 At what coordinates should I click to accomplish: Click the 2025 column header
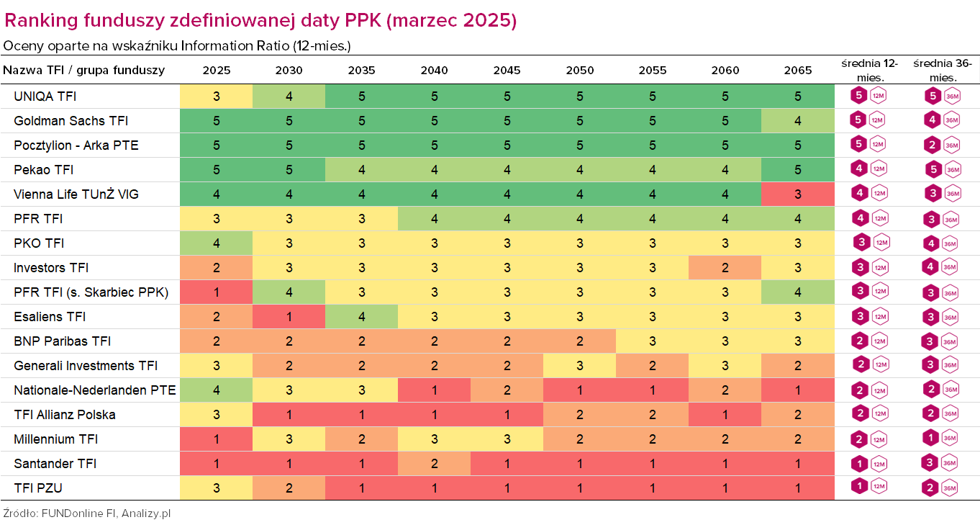[217, 70]
